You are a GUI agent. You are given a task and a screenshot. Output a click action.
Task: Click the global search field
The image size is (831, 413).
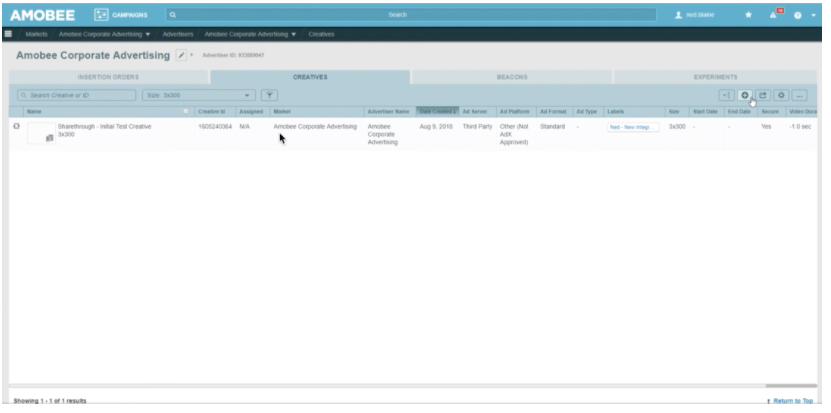[x=411, y=15]
